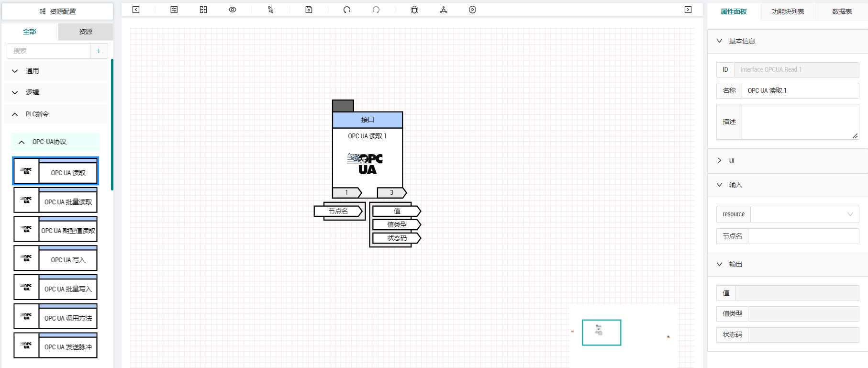Start debugging with the bug icon

point(414,10)
